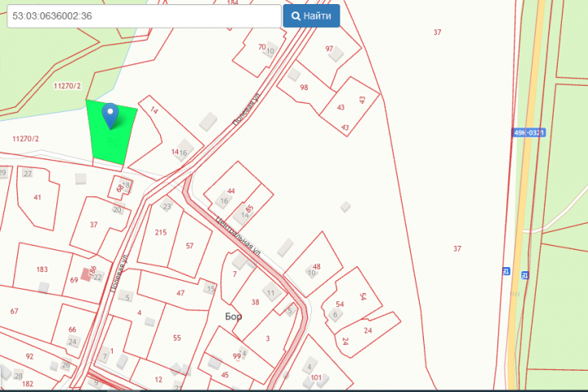Select parcel number 55

click(177, 337)
